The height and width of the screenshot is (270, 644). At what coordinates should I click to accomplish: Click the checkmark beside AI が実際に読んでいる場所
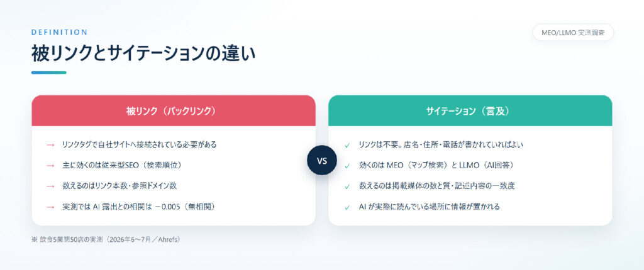pyautogui.click(x=347, y=207)
